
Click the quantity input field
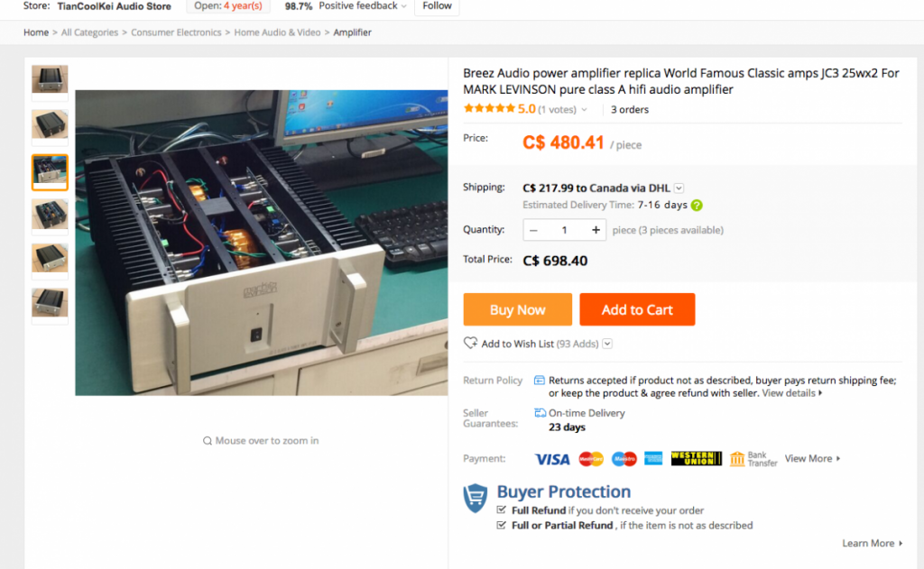tap(564, 230)
